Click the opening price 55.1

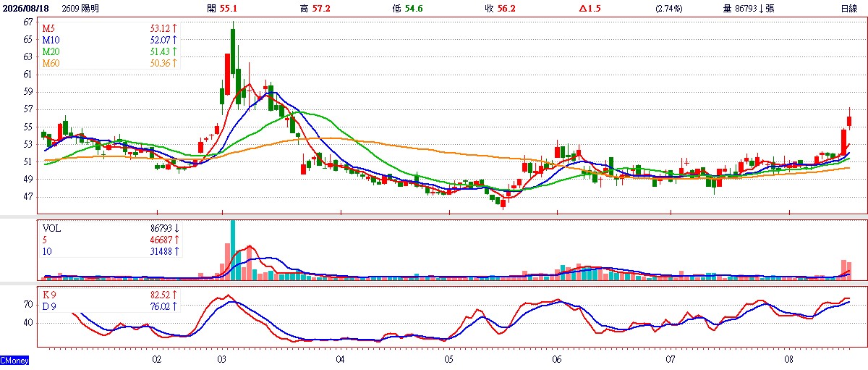(229, 9)
